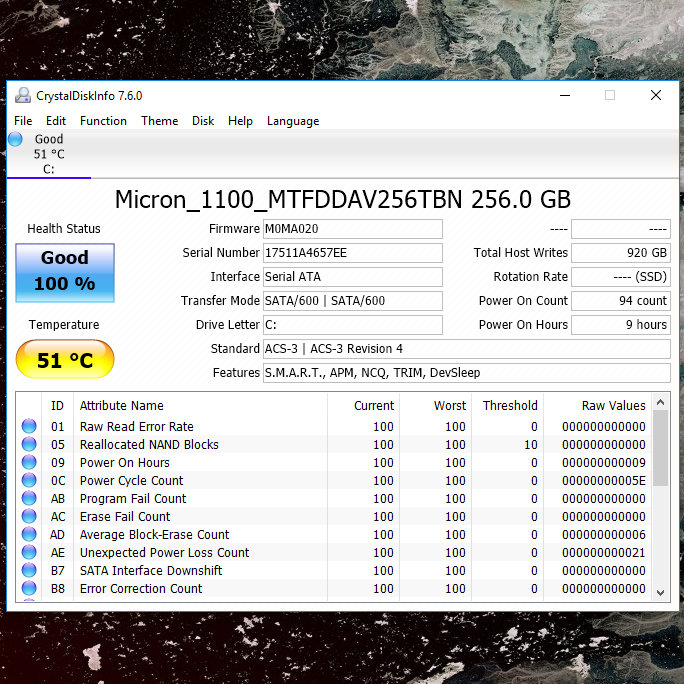Click status orb for Reallocated NAND Blocks

pos(29,445)
